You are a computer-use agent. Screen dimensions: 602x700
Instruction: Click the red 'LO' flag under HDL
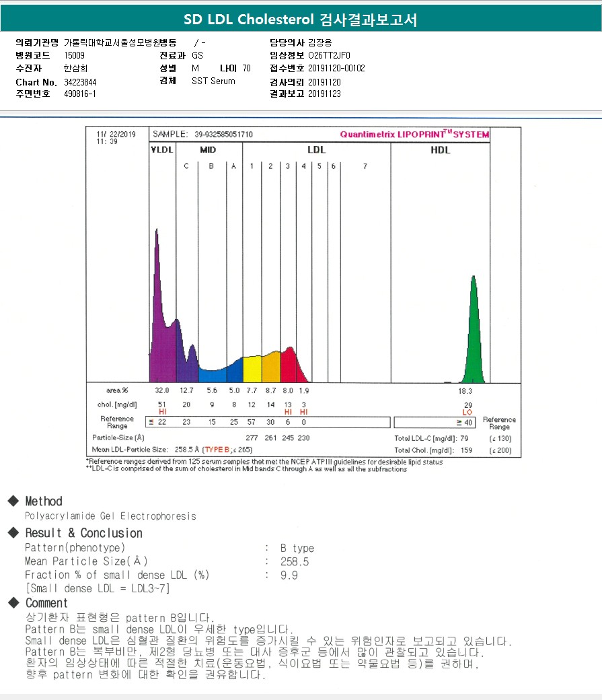(467, 412)
